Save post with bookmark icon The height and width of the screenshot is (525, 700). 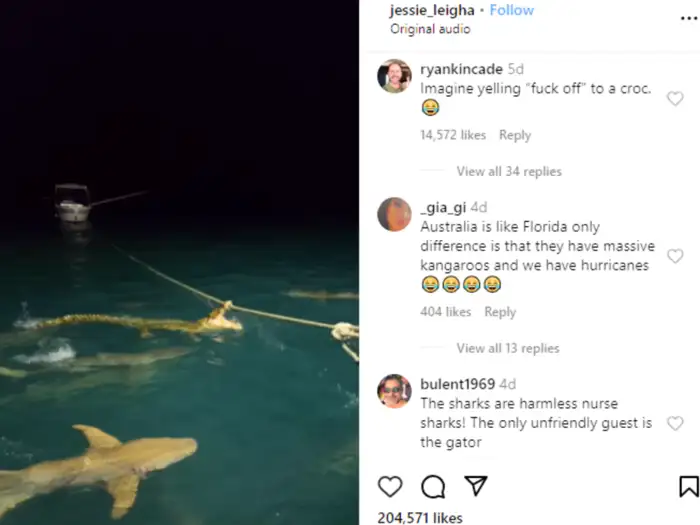(688, 487)
